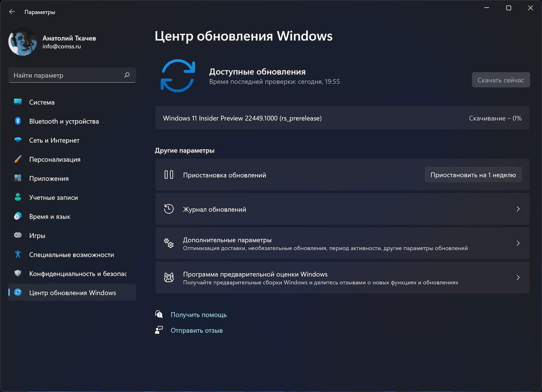
Task: Select the Персонализация brush icon
Action: (18, 159)
